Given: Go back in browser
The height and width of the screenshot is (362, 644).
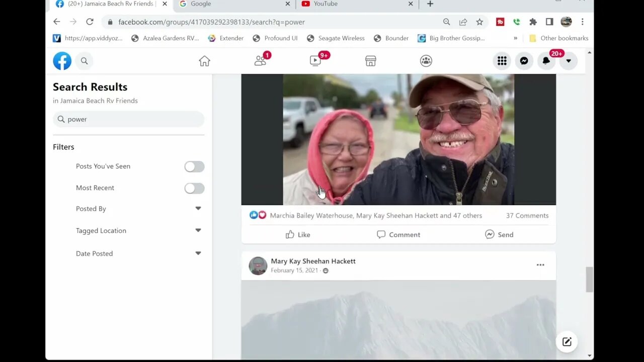Looking at the screenshot, I should tap(56, 22).
